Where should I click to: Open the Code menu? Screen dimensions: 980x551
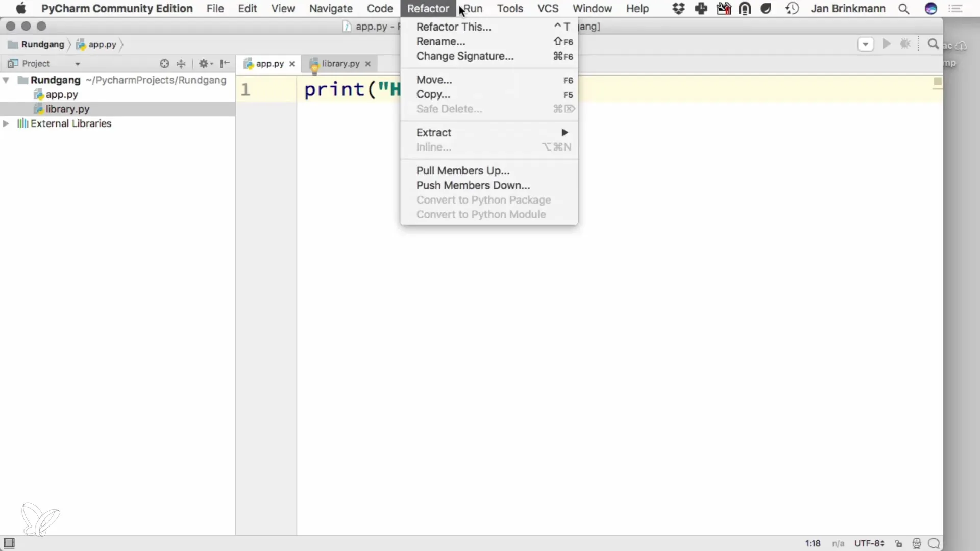[380, 9]
